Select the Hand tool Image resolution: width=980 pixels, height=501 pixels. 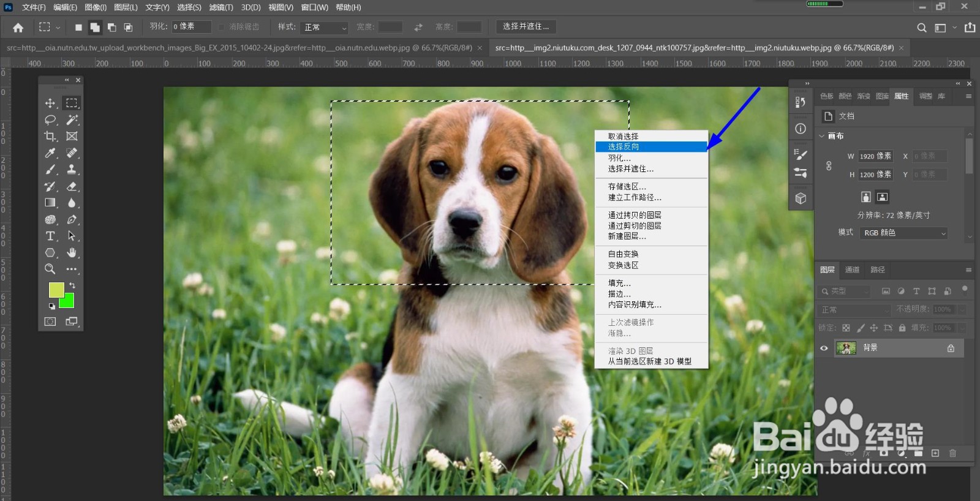[72, 252]
